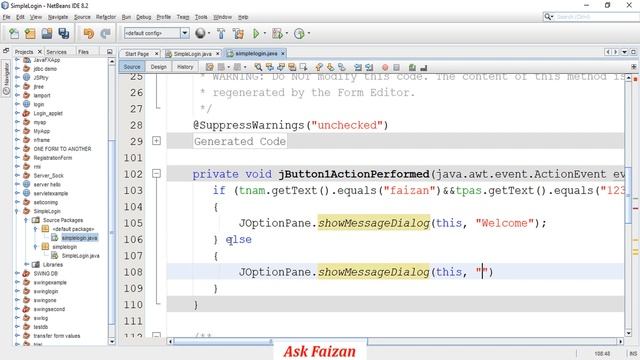Screen dimensions: 640x360
Task: Click the New File toolbar icon
Action: tap(14, 33)
